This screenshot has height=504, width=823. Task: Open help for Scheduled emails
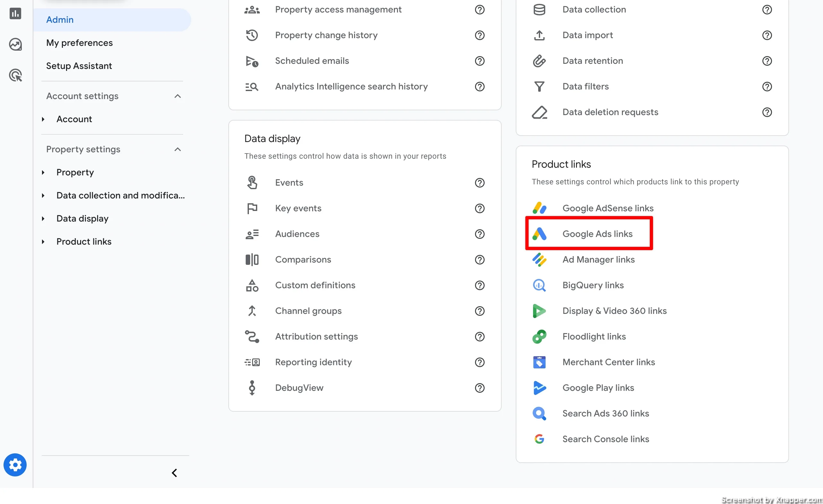[x=479, y=61]
